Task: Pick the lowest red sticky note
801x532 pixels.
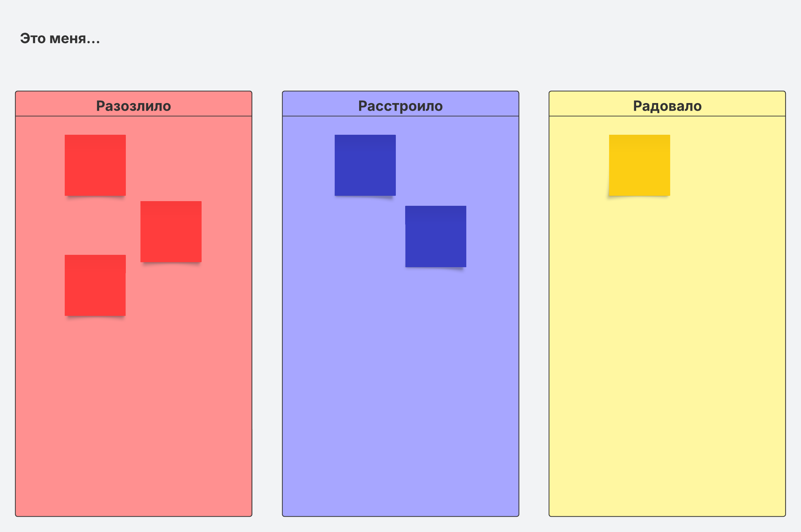Action: click(x=95, y=285)
